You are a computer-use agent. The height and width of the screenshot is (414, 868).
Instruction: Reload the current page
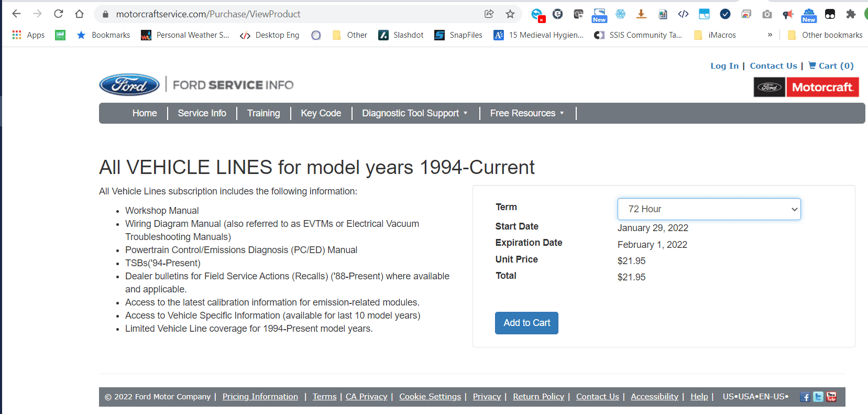[58, 14]
